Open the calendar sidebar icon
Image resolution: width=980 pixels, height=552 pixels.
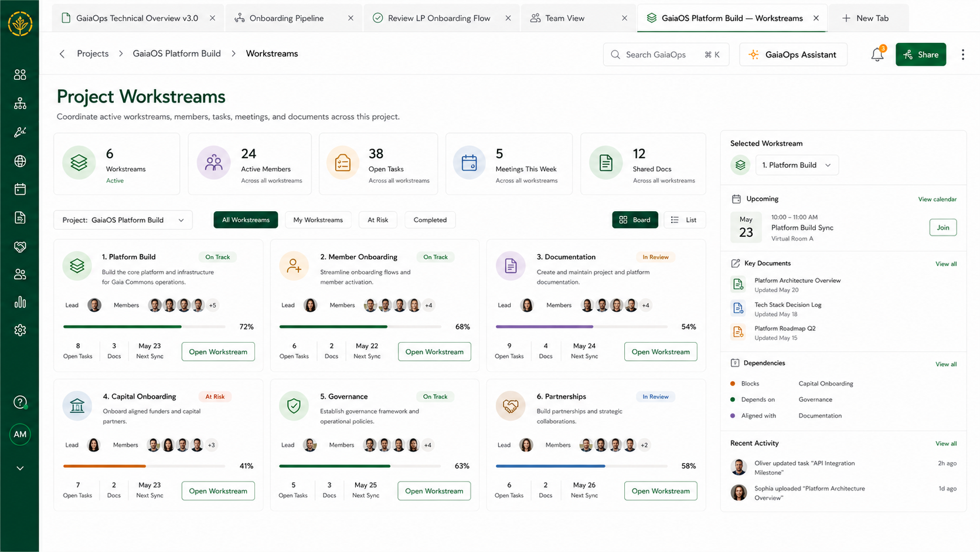pos(20,189)
